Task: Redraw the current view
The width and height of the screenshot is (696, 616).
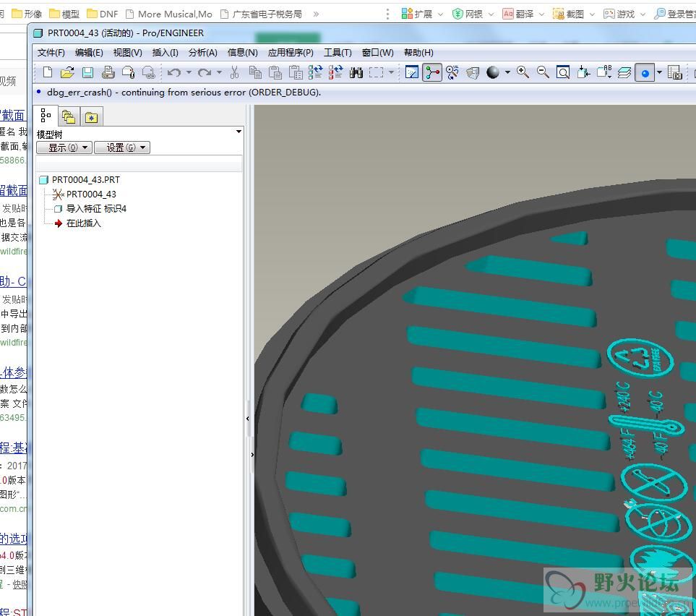Action: pyautogui.click(x=412, y=72)
